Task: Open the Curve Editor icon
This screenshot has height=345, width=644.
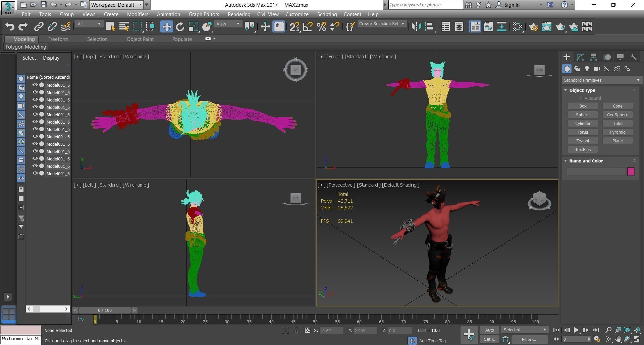Action: (x=488, y=27)
